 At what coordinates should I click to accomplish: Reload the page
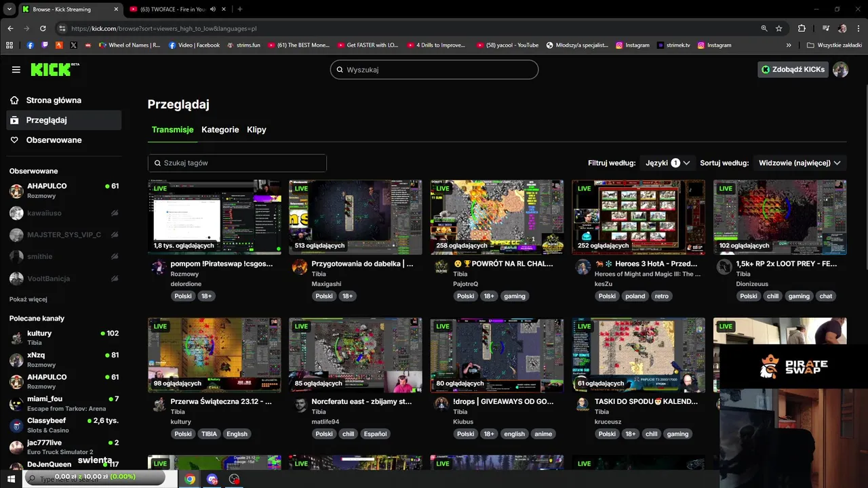point(43,28)
